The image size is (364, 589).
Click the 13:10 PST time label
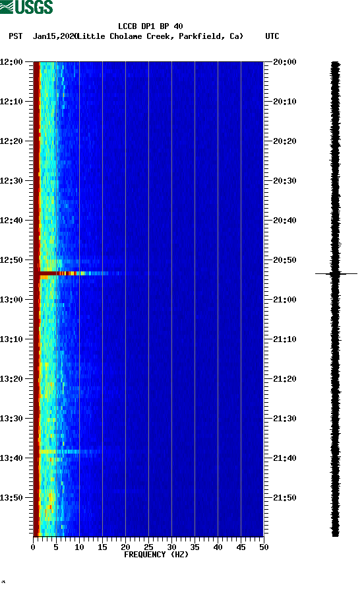tap(11, 339)
